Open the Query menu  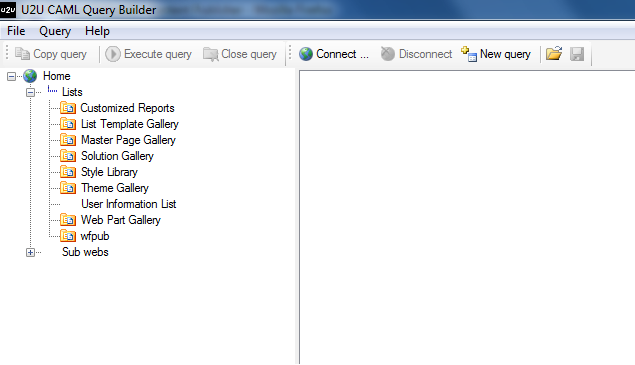click(55, 31)
